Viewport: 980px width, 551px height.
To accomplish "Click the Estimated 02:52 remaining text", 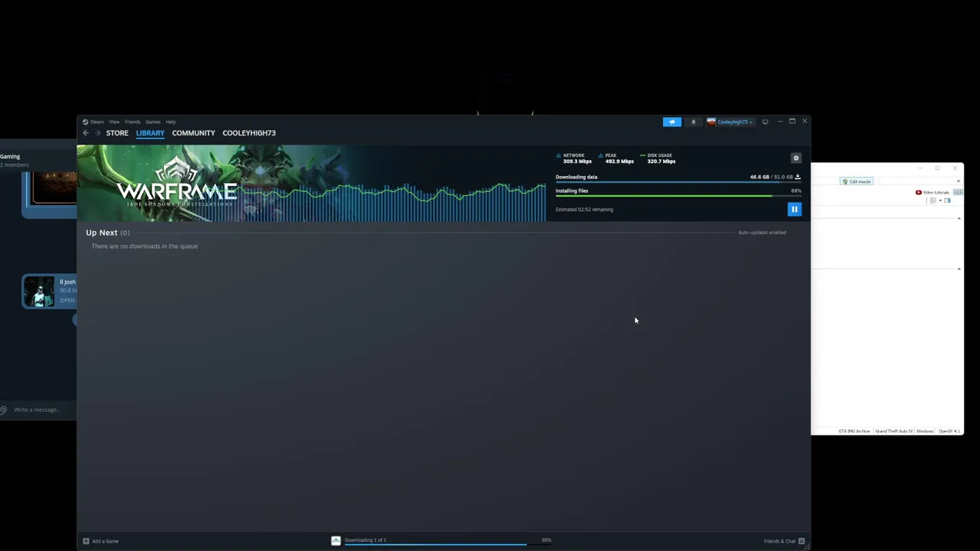I will click(x=584, y=209).
